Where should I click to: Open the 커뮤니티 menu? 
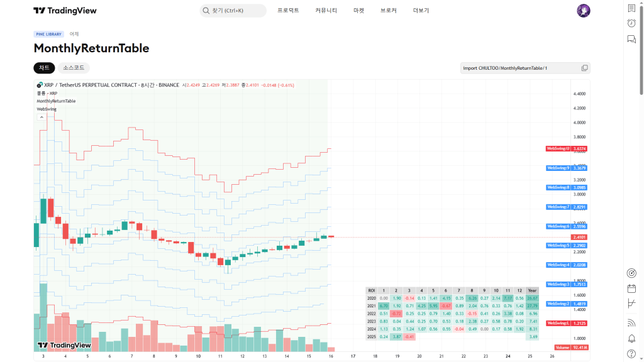tap(326, 11)
